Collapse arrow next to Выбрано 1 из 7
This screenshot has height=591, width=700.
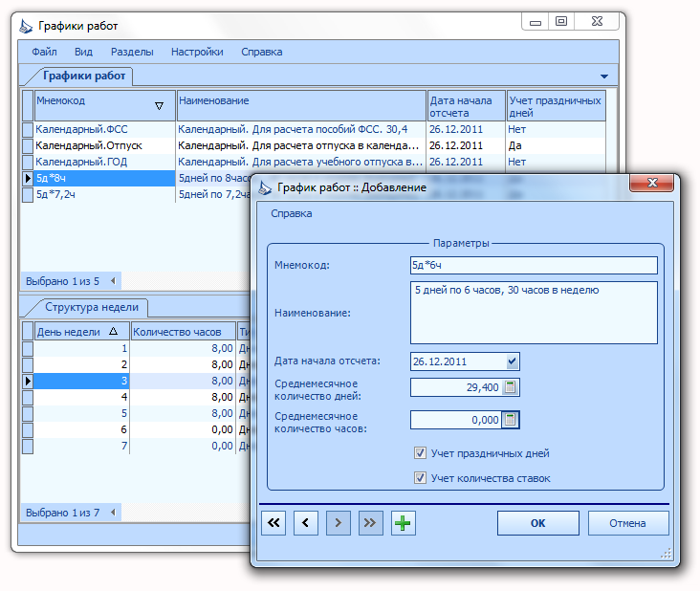(113, 512)
